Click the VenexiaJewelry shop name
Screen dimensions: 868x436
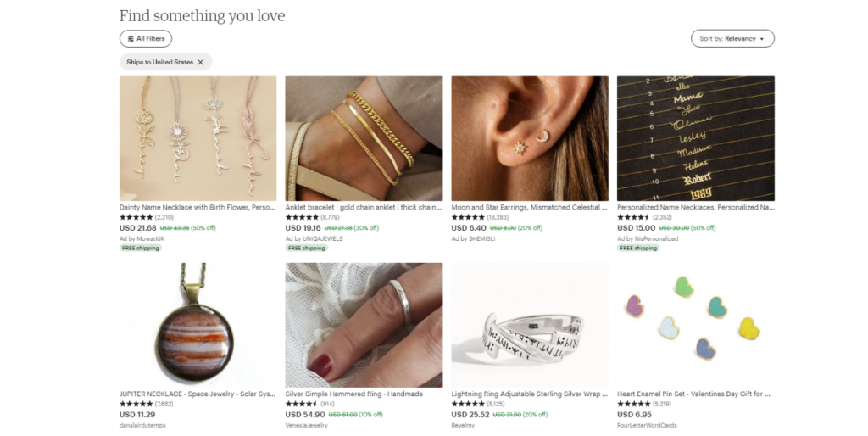pos(306,425)
